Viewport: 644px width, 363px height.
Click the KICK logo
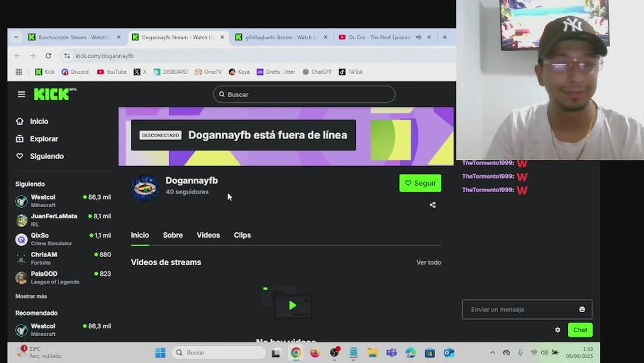55,94
